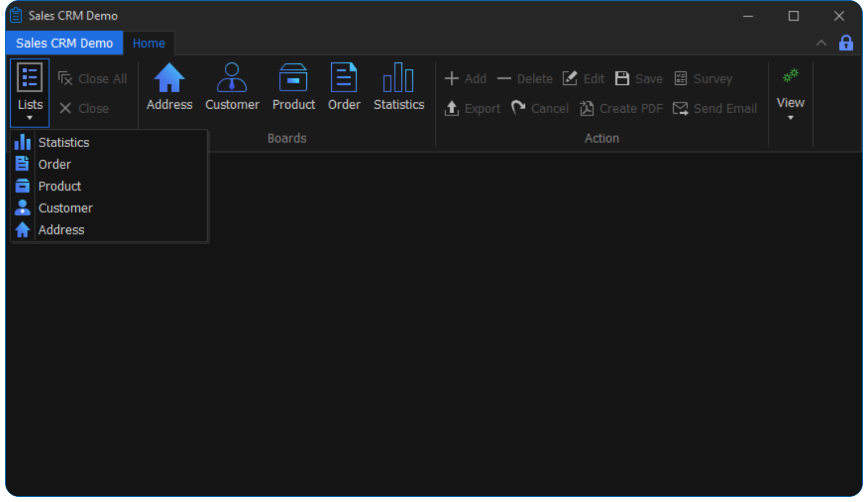
Task: Collapse the ribbon with the chevron
Action: (x=821, y=43)
